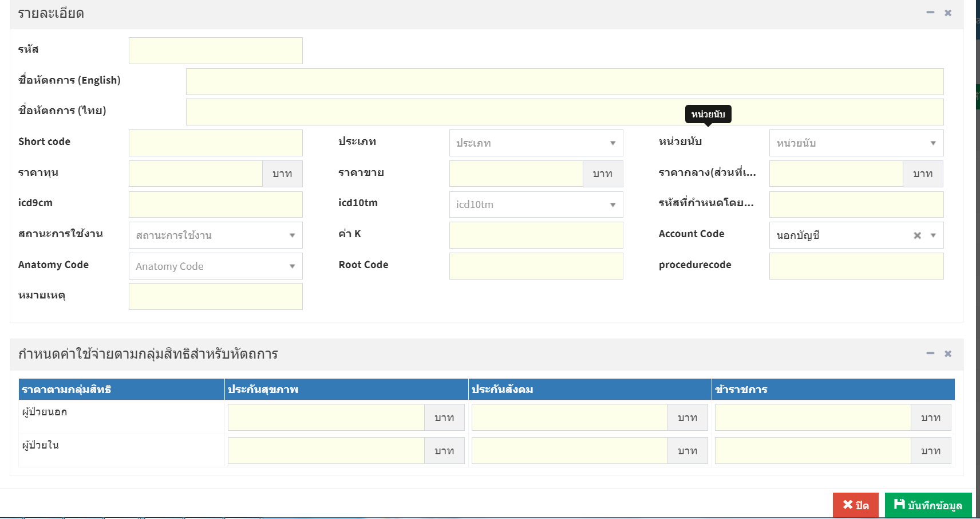Open the ประเภท dropdown

pyautogui.click(x=536, y=143)
